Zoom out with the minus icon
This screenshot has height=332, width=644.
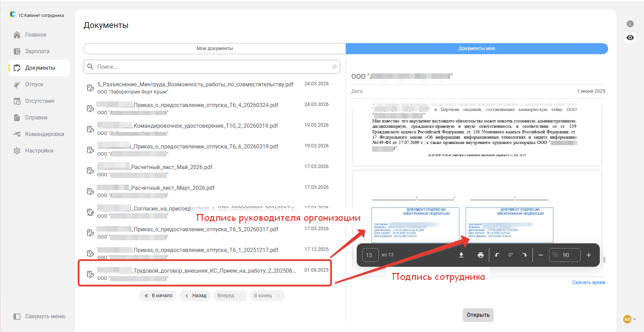(541, 255)
